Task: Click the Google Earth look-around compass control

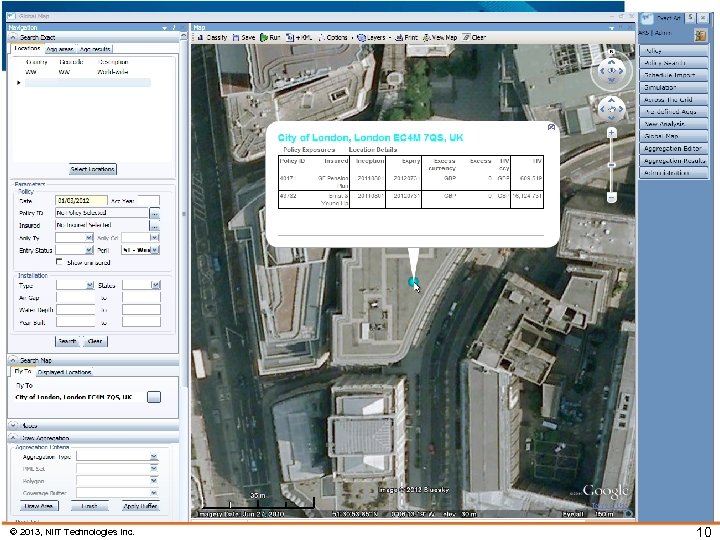Action: click(x=610, y=71)
